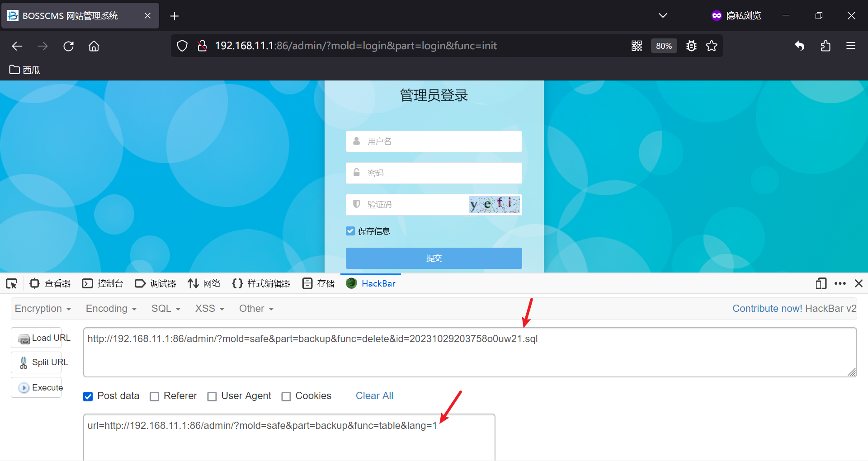Click the undo arrow toolbar icon

pyautogui.click(x=800, y=46)
